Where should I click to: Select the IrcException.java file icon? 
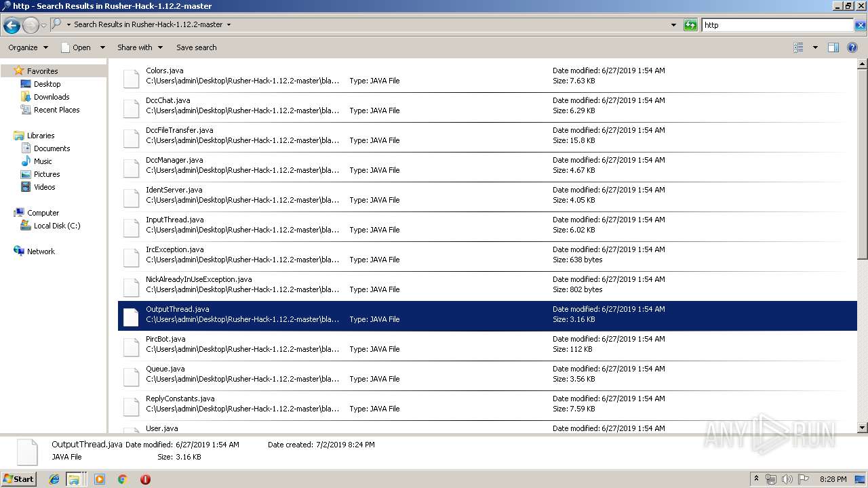pyautogui.click(x=131, y=258)
